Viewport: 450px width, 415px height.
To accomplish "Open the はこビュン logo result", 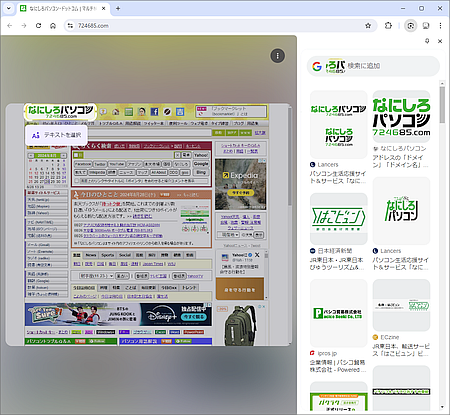I will click(x=338, y=219).
